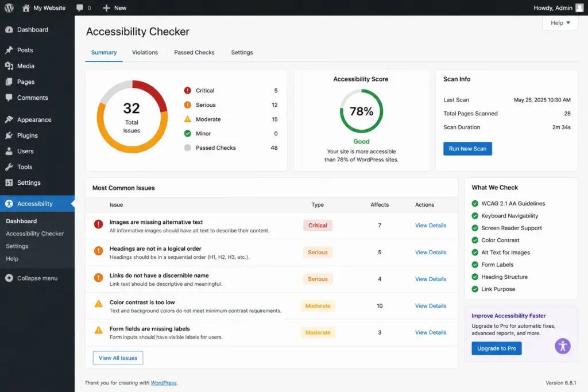Open the Howdy, Admin account menu
The image size is (588, 392).
tap(558, 7)
